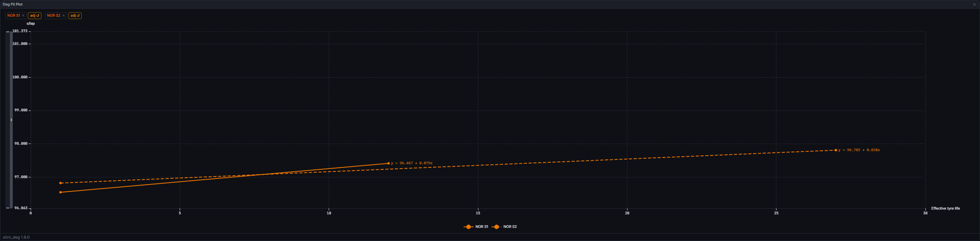Toggle NOR S1 series in chart legend

point(476,227)
